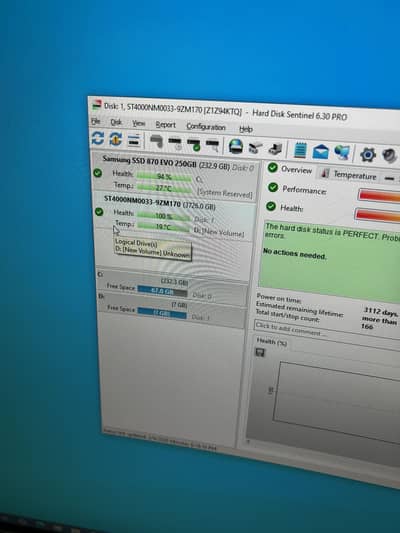Open the Report menu
400x533 pixels.
click(166, 125)
